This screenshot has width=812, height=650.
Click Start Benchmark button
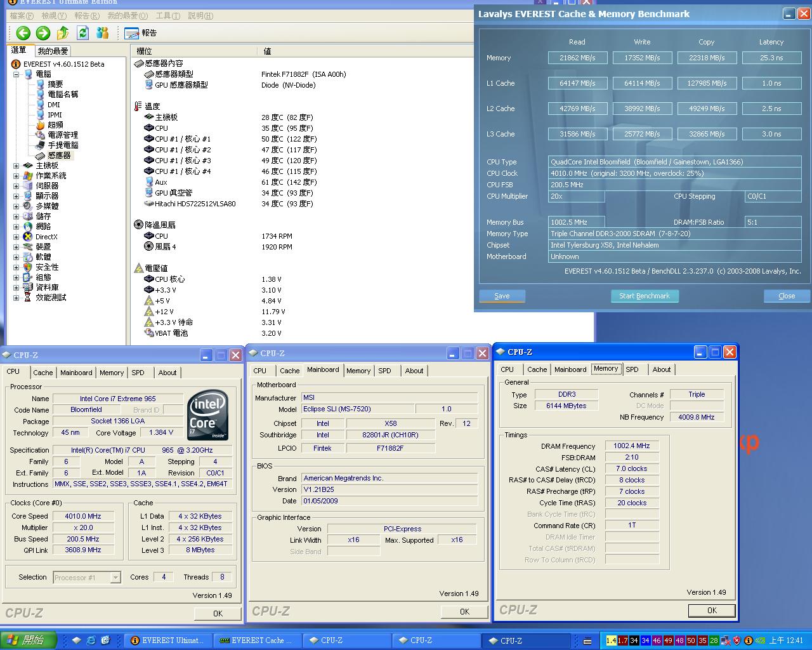pos(644,296)
